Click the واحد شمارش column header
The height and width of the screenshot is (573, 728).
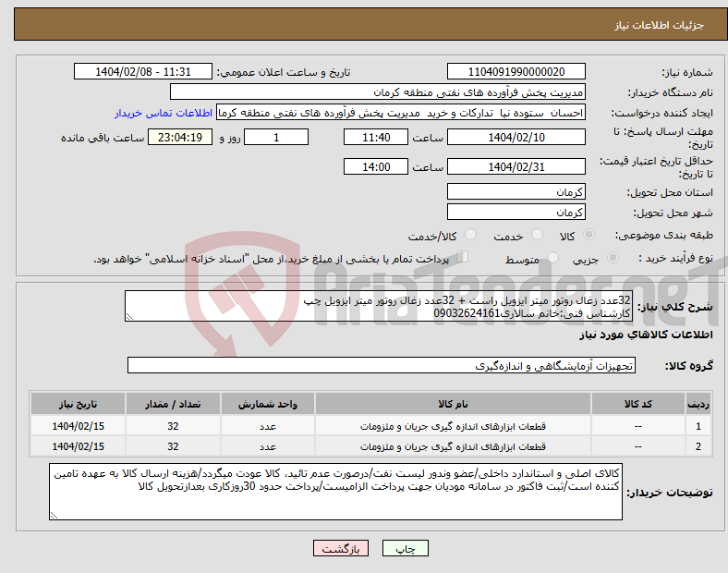(268, 404)
